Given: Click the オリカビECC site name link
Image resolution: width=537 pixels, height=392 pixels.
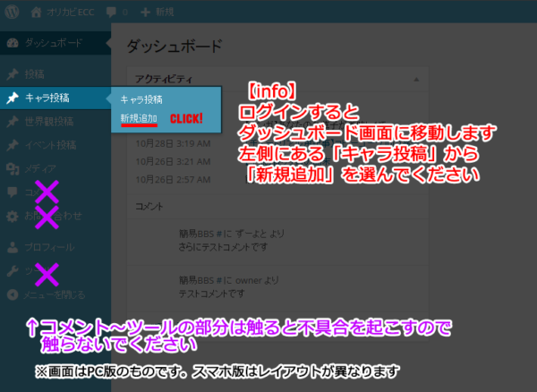Looking at the screenshot, I should pos(71,13).
